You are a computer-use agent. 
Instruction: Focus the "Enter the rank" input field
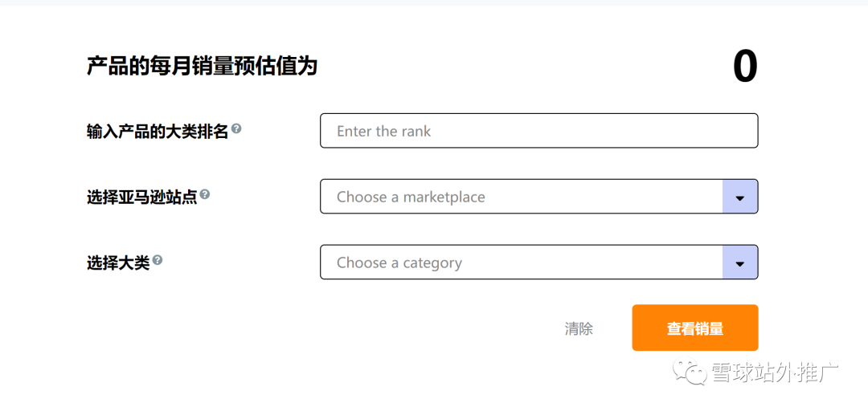[538, 131]
